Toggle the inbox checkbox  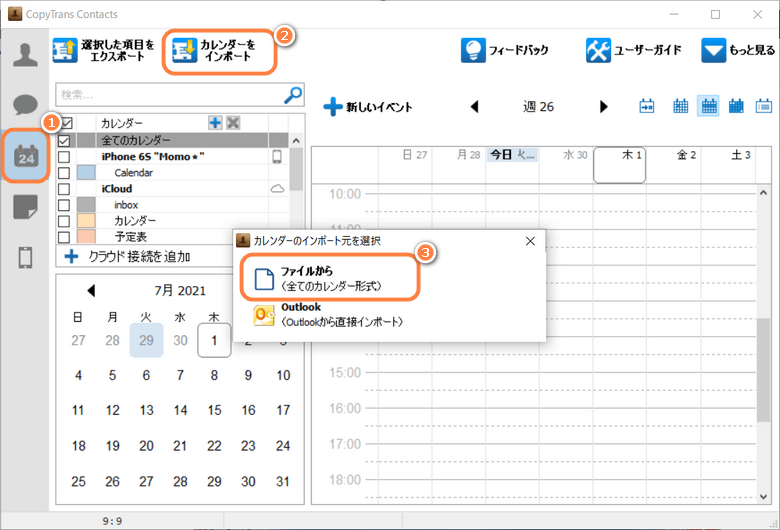tap(64, 205)
